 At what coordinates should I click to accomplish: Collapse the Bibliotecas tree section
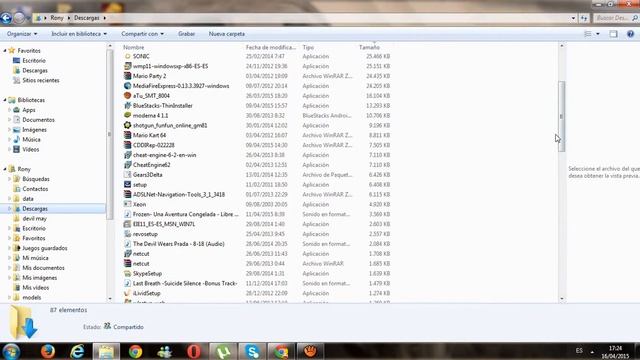[5, 100]
